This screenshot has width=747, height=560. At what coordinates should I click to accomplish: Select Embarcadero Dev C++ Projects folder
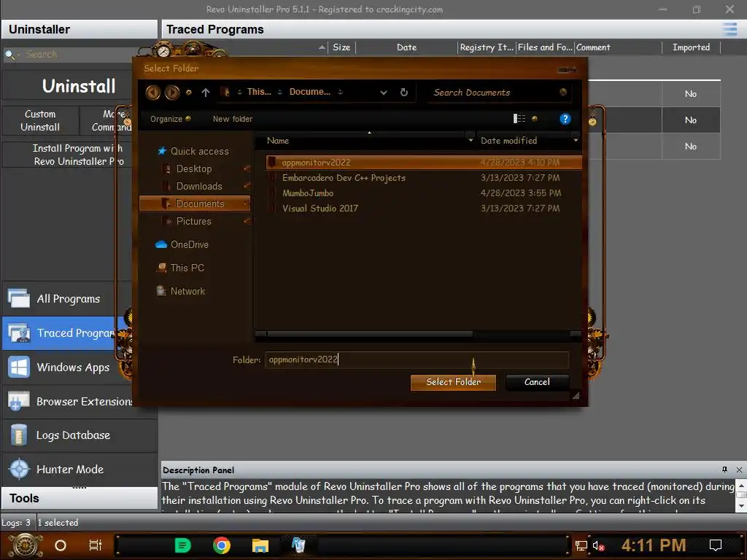coord(424,178)
